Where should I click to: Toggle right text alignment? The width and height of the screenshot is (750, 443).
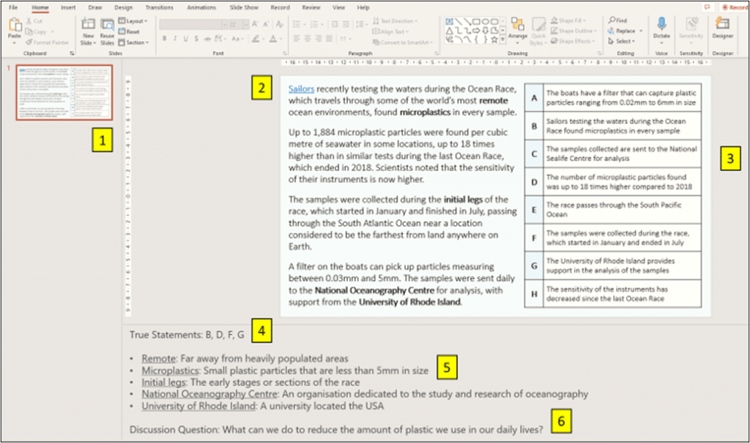(319, 39)
